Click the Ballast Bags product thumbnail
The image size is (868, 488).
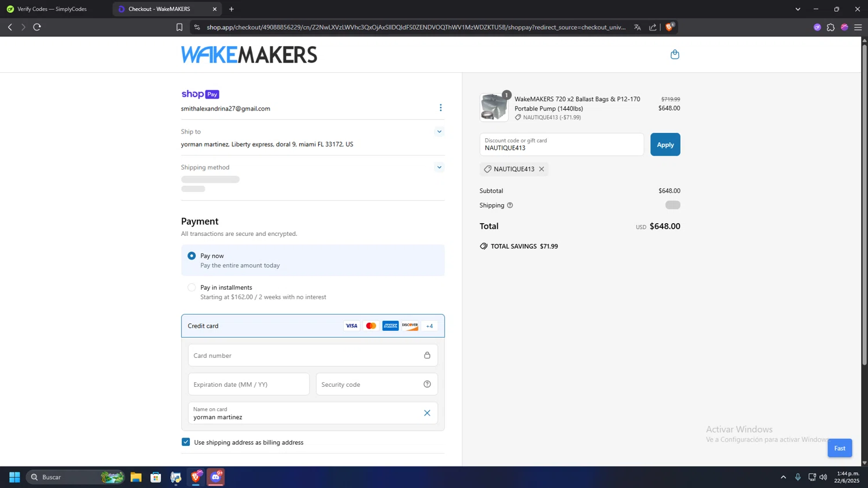click(x=494, y=107)
